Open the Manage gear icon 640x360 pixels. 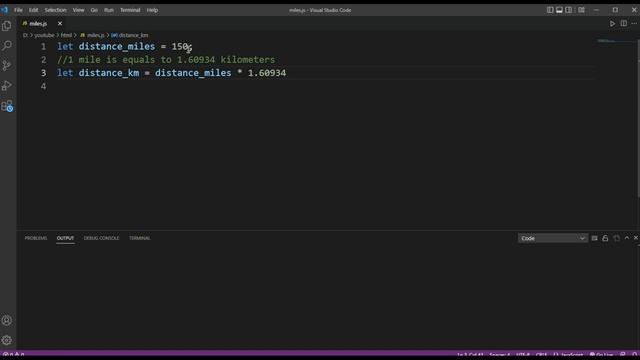tap(7, 340)
